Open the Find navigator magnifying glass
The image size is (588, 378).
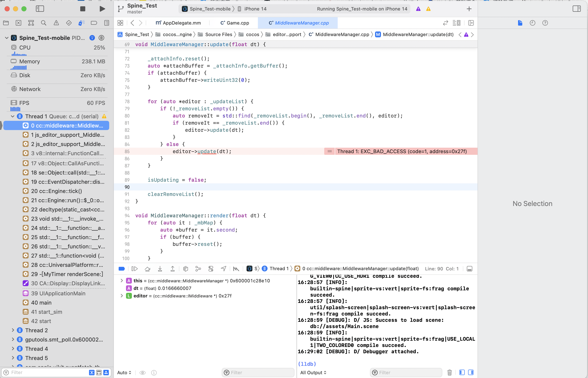point(43,23)
